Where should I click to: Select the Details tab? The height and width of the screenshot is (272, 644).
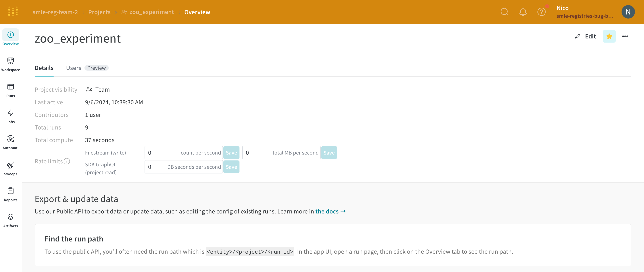click(44, 68)
